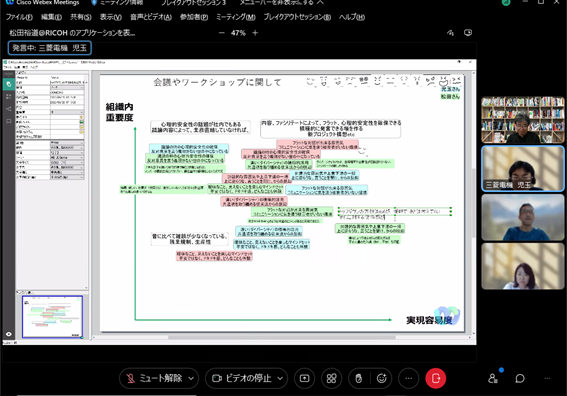The image size is (567, 396).
Task: Zoom out with the minus button near 47%
Action: tap(222, 33)
